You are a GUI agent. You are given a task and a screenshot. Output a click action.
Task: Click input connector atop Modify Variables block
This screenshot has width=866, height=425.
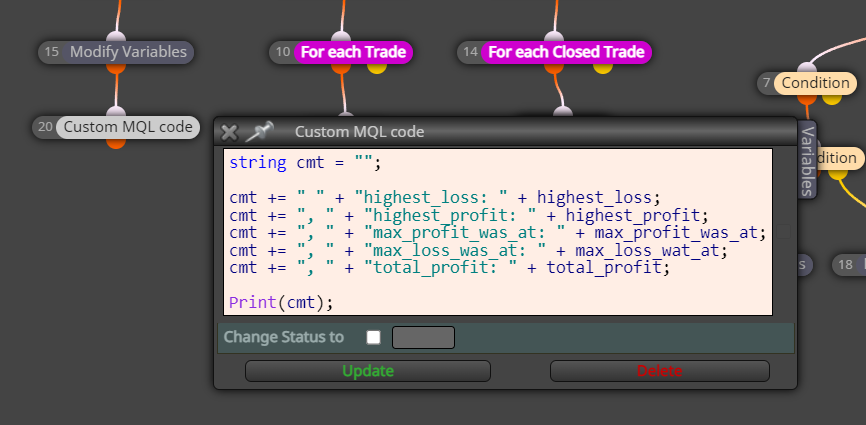point(115,38)
